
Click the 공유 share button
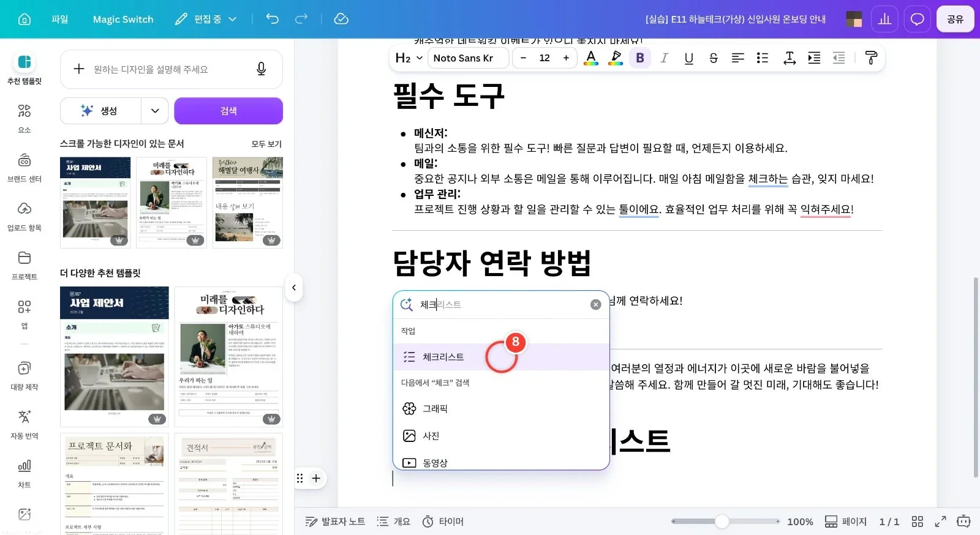[x=955, y=19]
